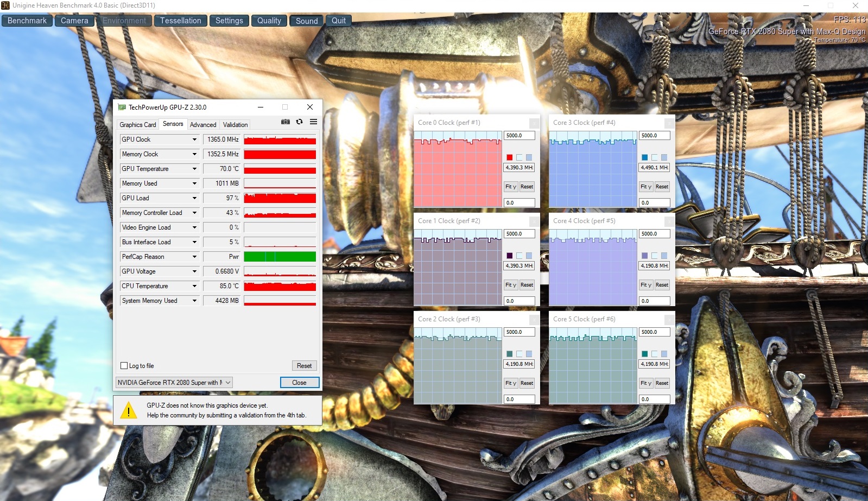The image size is (868, 501).
Task: Open the Quality menu in Heaven
Action: tap(269, 21)
